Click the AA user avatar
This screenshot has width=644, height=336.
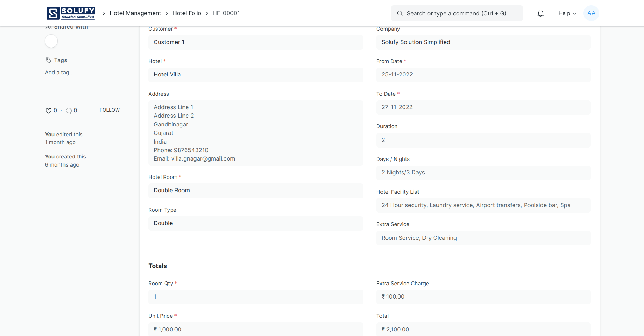[x=591, y=13]
